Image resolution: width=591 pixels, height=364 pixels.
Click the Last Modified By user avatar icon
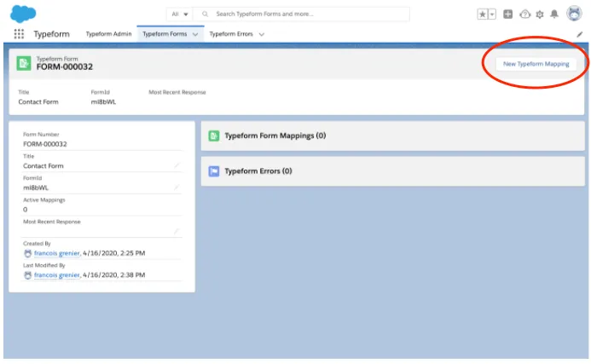27,275
